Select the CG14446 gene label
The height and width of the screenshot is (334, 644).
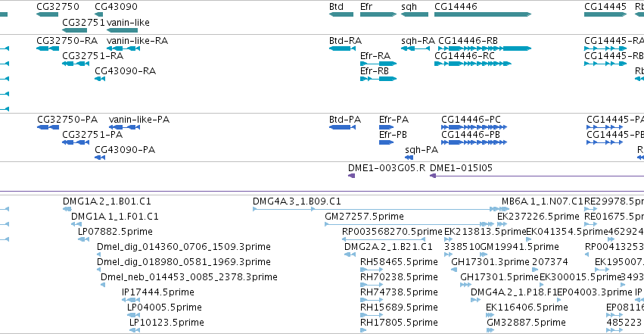tap(456, 7)
